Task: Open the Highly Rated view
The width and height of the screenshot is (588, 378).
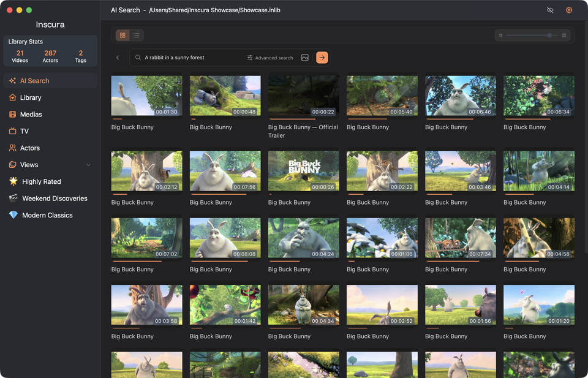Action: point(50,181)
